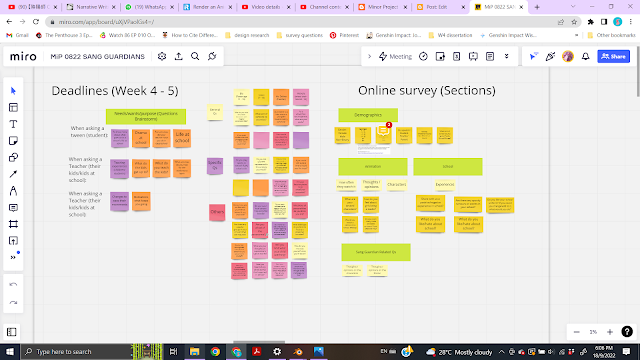Select the Sang Guardian Related Qs header

376,252
